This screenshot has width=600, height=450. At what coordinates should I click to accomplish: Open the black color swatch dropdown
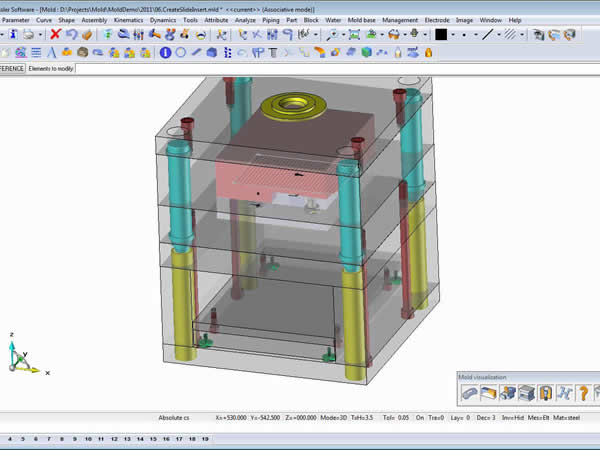point(453,35)
